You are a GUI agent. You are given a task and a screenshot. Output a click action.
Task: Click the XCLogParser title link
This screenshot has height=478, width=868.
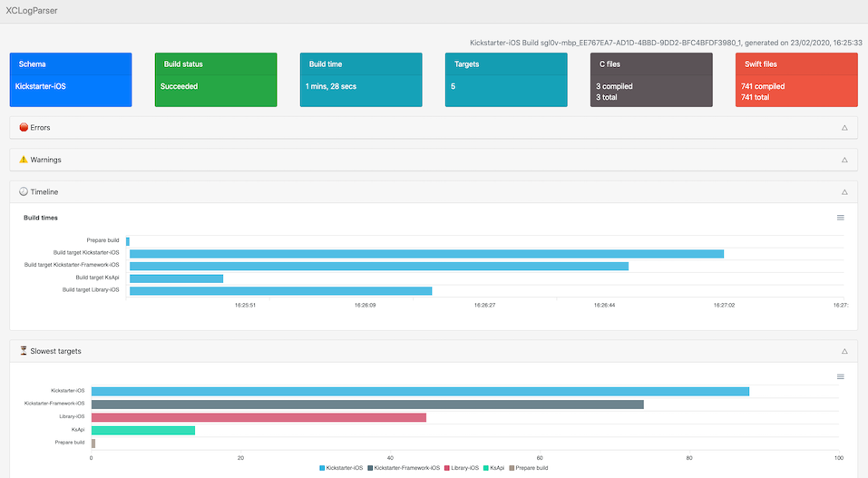coord(32,11)
